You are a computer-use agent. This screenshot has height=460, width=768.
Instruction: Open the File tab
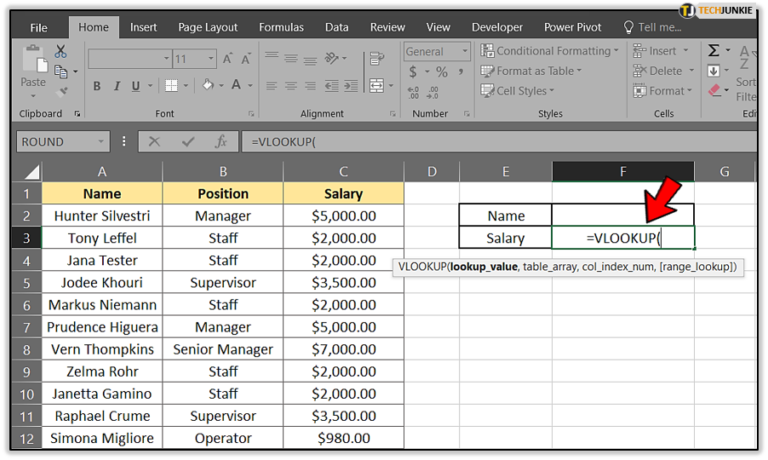(39, 27)
